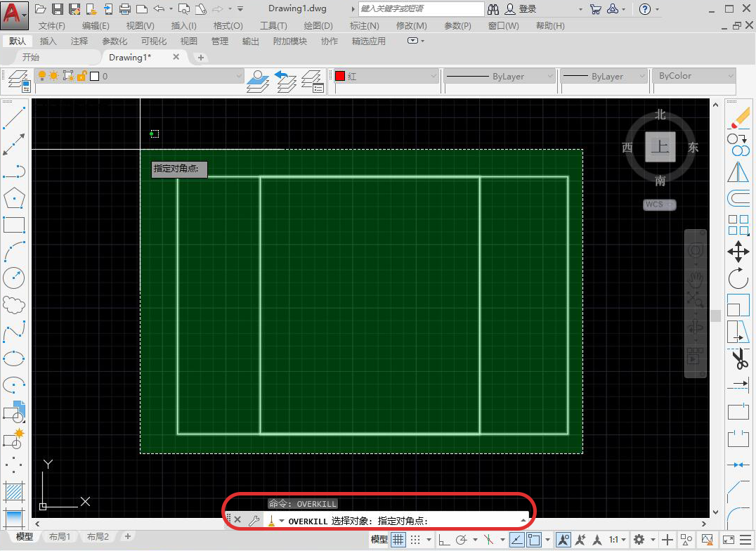Select the Spline tool
756x551 pixels.
click(14, 332)
